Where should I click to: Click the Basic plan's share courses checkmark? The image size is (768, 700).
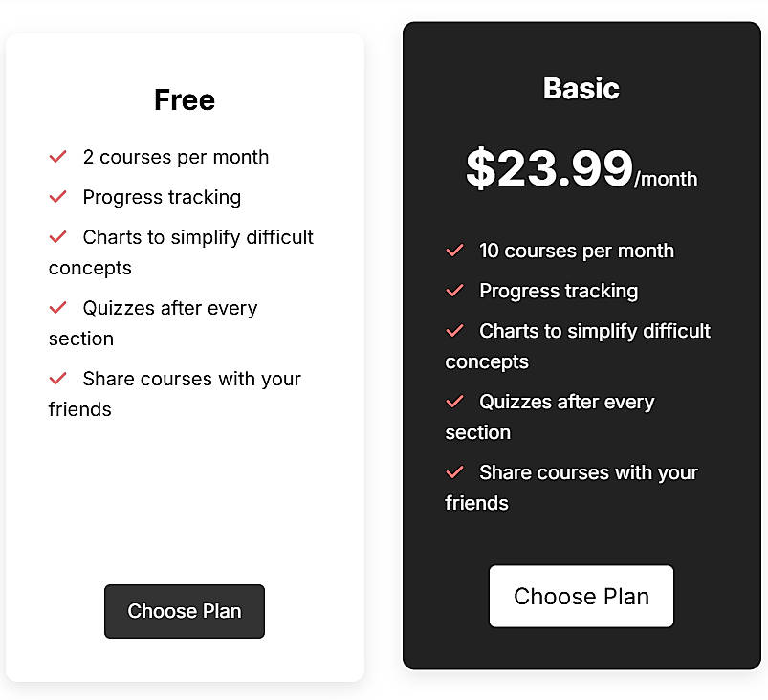(x=454, y=472)
